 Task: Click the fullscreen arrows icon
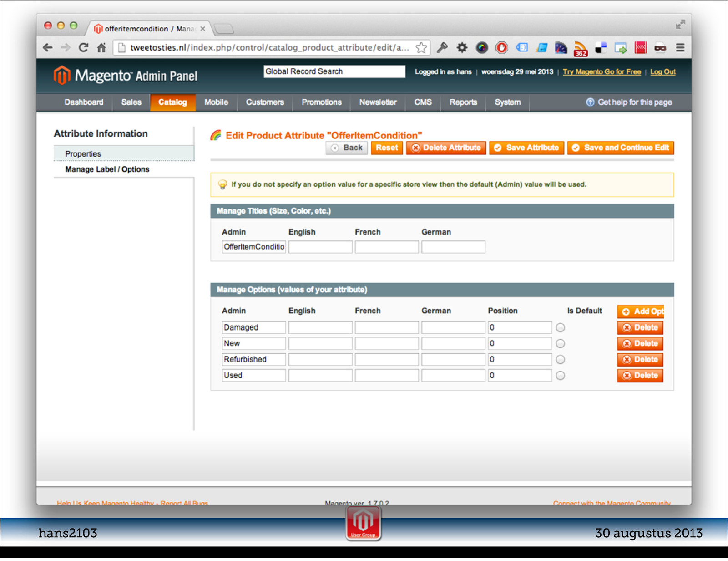[680, 24]
